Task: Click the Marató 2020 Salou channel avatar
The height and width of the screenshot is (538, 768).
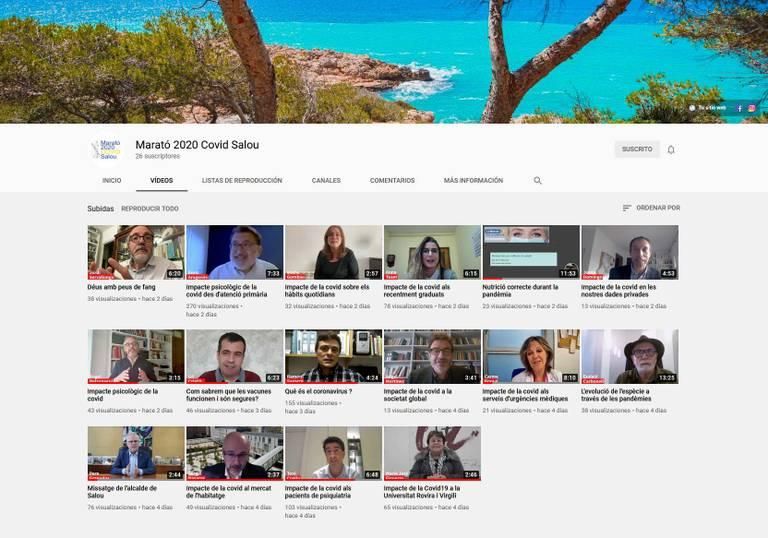Action: tap(105, 150)
